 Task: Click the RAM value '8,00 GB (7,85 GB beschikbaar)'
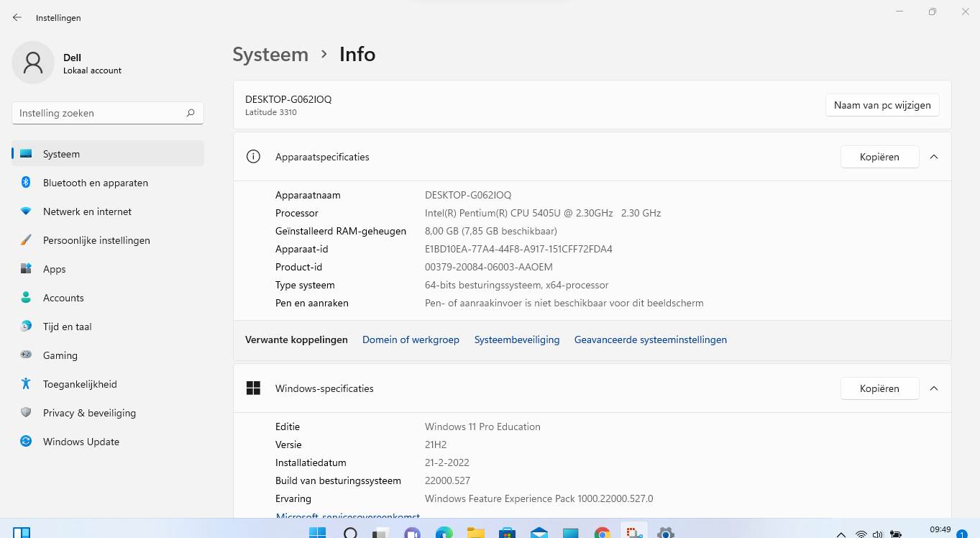coord(491,231)
